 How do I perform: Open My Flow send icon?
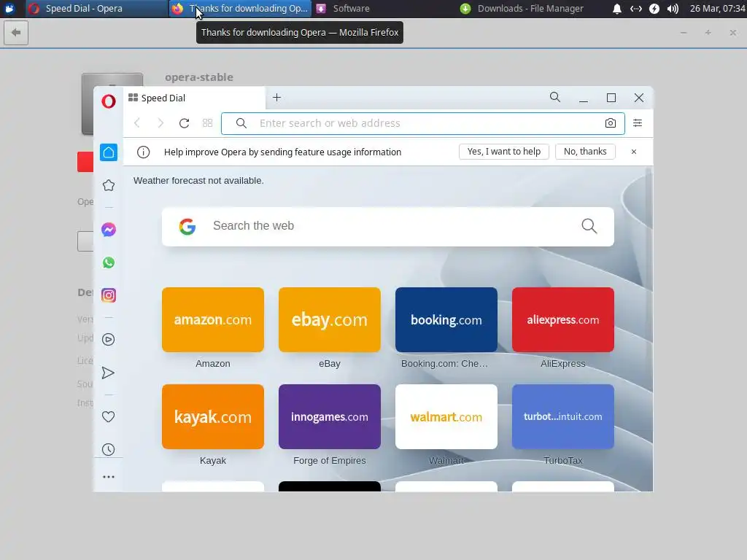pos(109,373)
